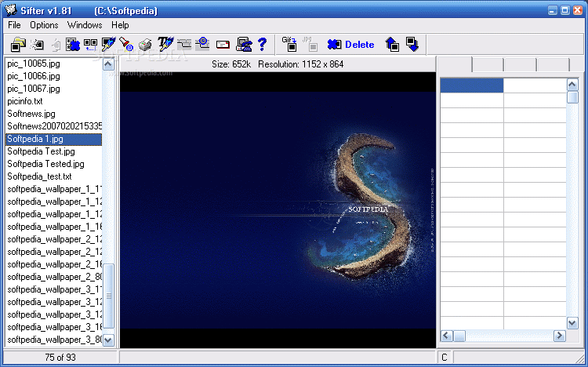Click the Gif convert icon

(x=289, y=44)
